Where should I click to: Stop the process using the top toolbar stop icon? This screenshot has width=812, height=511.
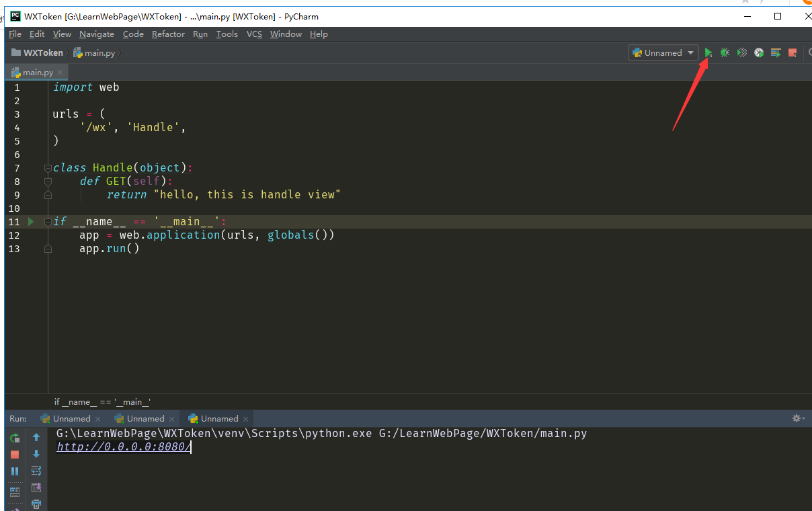click(x=793, y=52)
